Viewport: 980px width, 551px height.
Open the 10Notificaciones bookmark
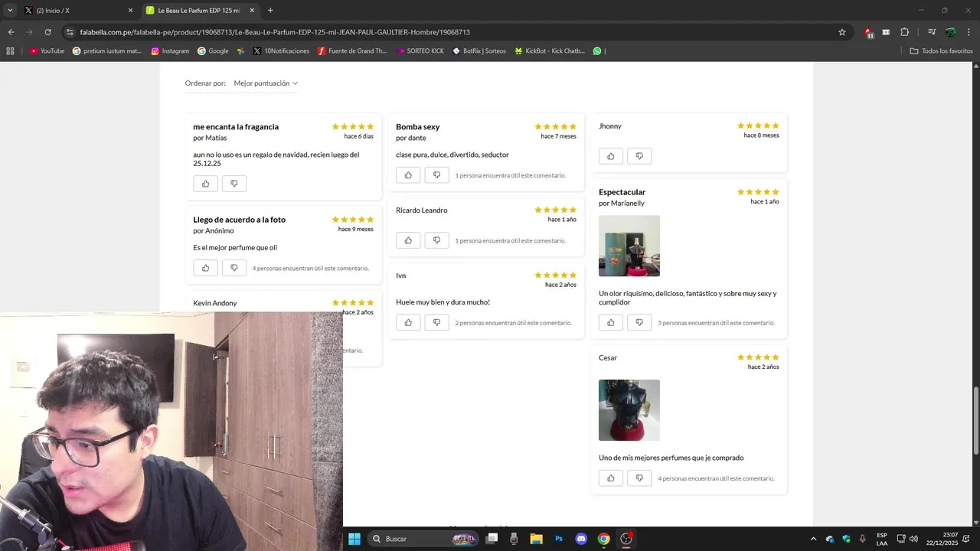click(281, 51)
